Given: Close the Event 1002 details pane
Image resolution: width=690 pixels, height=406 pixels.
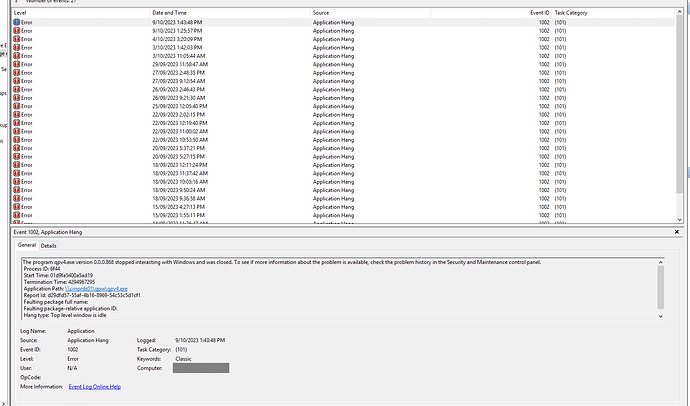Looking at the screenshot, I should tap(681, 231).
